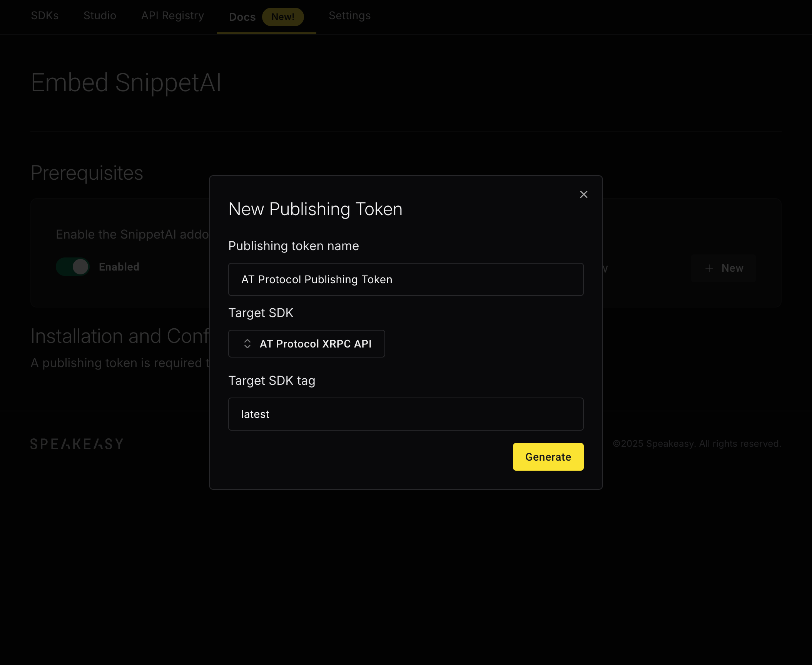The image size is (812, 665).
Task: Click the up-down chevron icon in the SDK selector
Action: [x=247, y=343]
